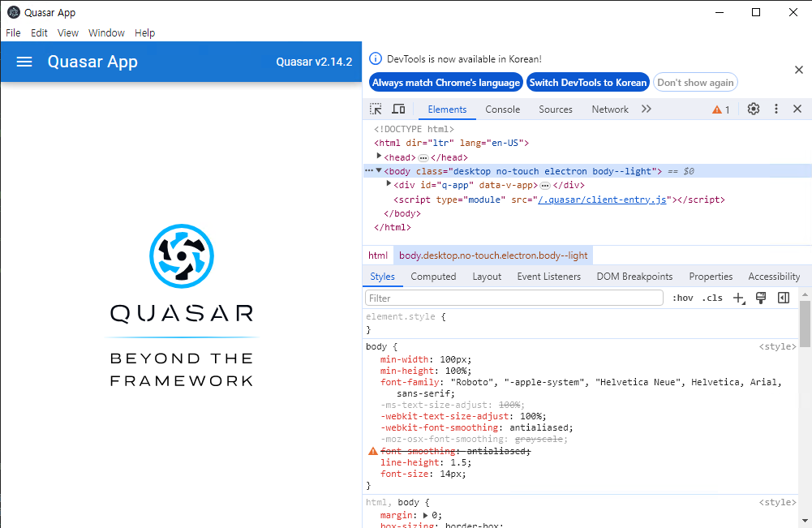Click the scrollbar down arrow in Styles pane
Screen dimensions: 812x528
pos(805,521)
